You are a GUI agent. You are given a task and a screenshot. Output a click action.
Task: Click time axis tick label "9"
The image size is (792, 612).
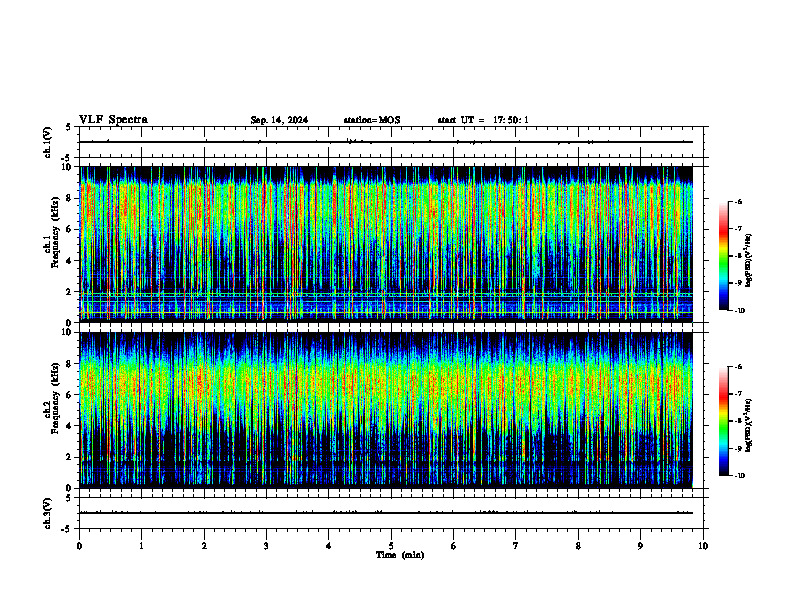[x=640, y=546]
